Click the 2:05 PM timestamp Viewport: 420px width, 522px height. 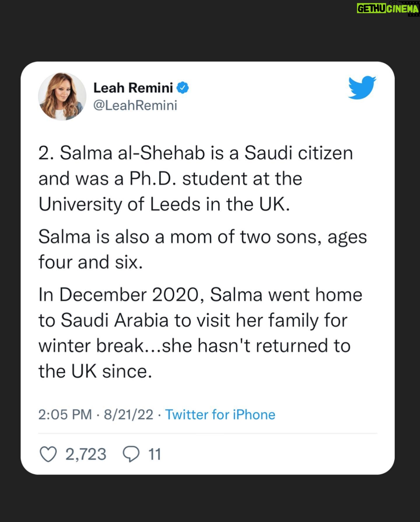coord(65,414)
